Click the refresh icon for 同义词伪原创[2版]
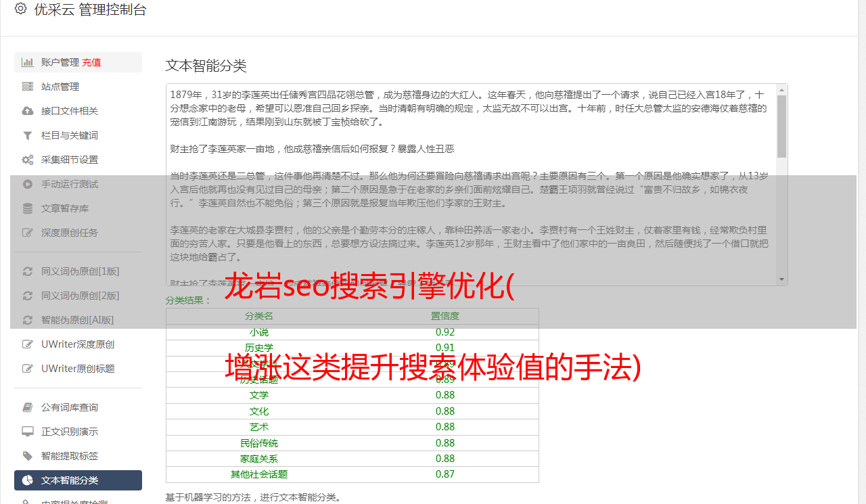 tap(28, 296)
